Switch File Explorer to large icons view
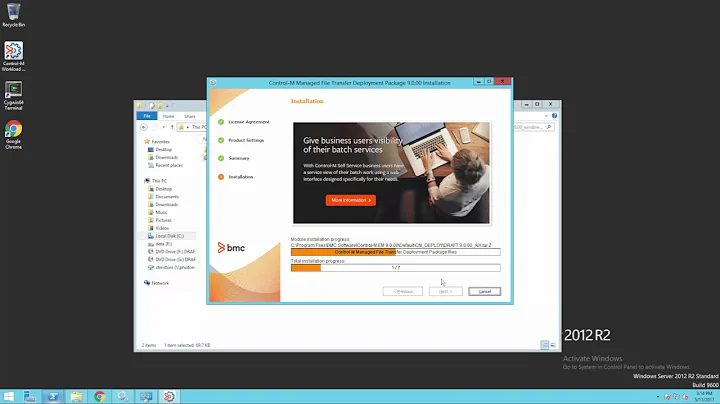 [x=553, y=345]
